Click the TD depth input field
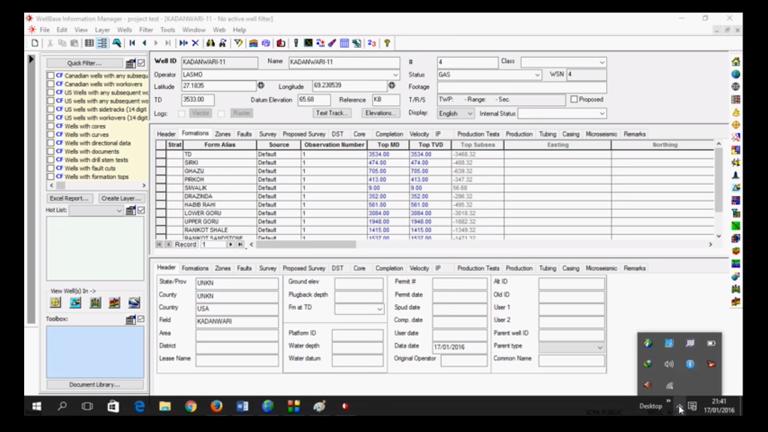Image resolution: width=768 pixels, height=432 pixels. 198,99
